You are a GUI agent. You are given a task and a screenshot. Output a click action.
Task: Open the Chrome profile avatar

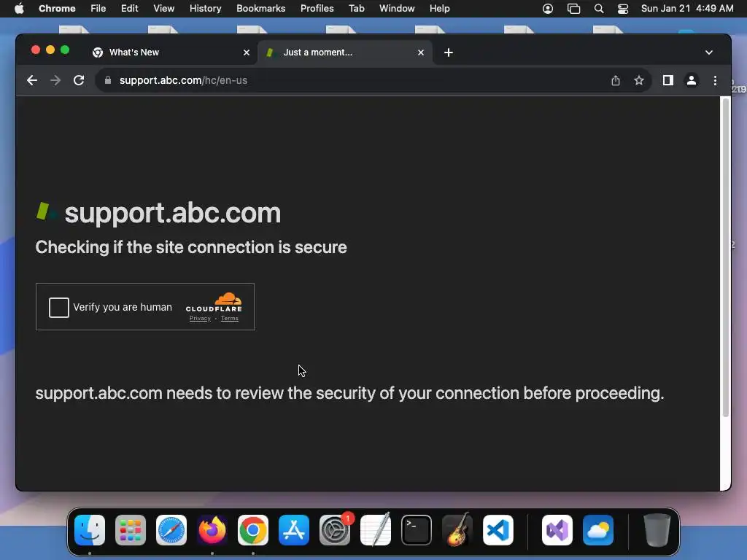[x=692, y=80]
